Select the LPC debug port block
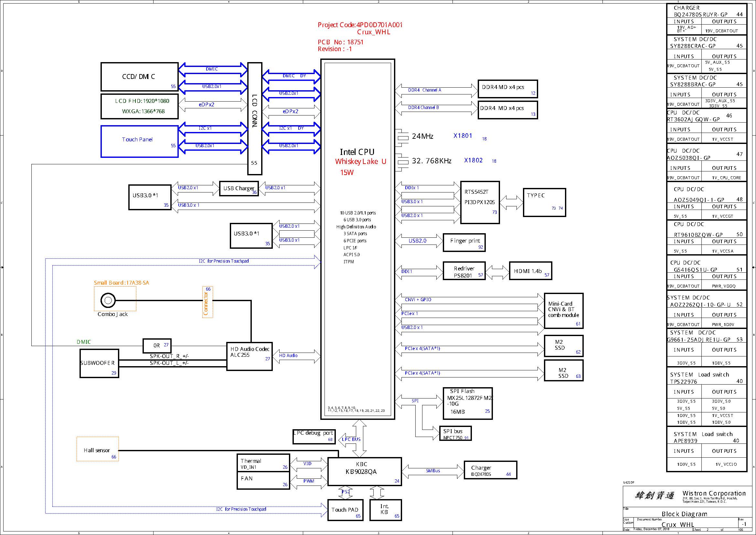This screenshot has width=756, height=535. [314, 436]
